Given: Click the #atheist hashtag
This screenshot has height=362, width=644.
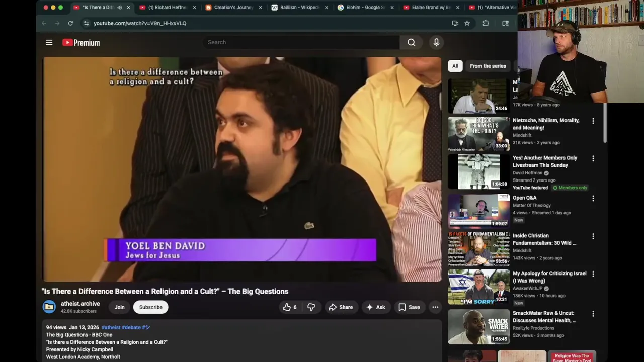Looking at the screenshot, I should [111, 327].
